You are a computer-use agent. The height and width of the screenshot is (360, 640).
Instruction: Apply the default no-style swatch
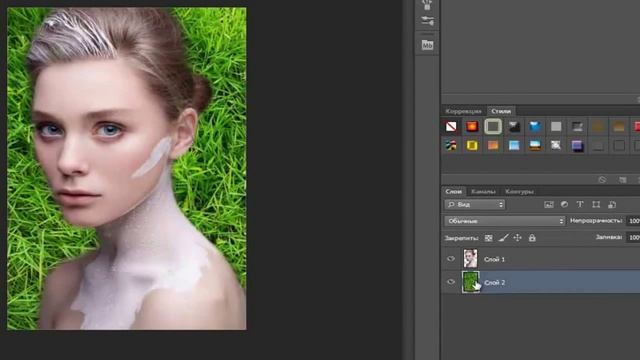451,127
